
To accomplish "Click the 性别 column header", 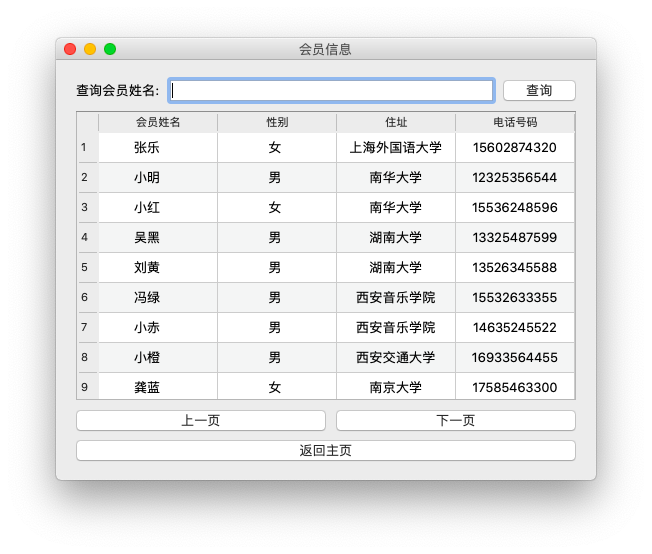I will [x=277, y=122].
